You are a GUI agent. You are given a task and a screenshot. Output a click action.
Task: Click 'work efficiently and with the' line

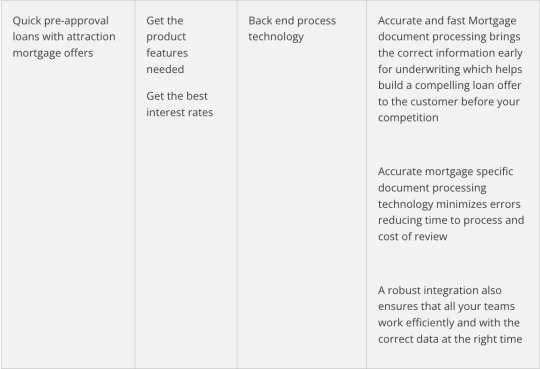(x=449, y=322)
